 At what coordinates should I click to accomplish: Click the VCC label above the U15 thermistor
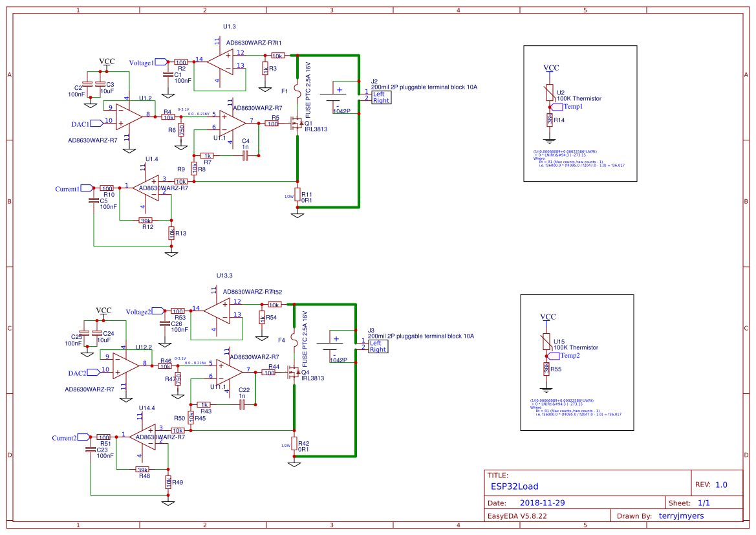click(x=548, y=317)
